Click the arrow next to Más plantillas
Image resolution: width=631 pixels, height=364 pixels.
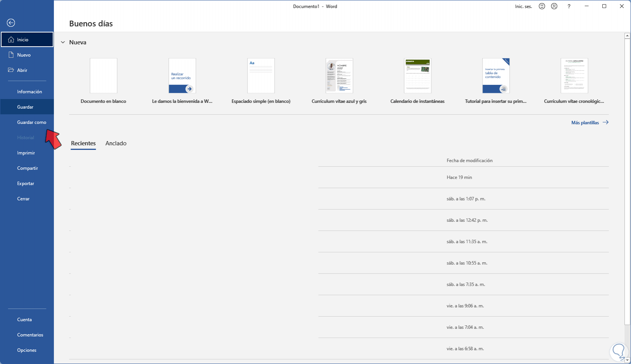(605, 122)
